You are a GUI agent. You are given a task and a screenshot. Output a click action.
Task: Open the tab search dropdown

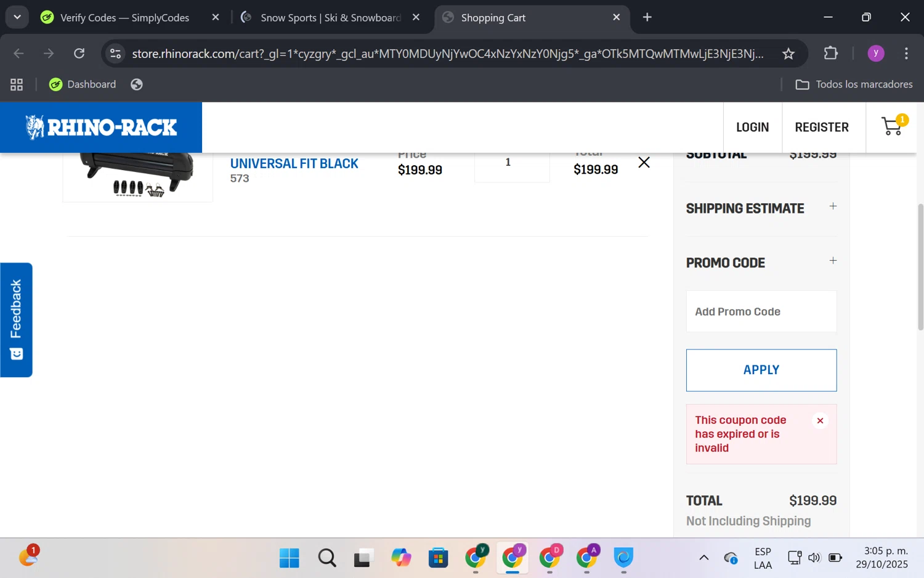click(x=17, y=17)
